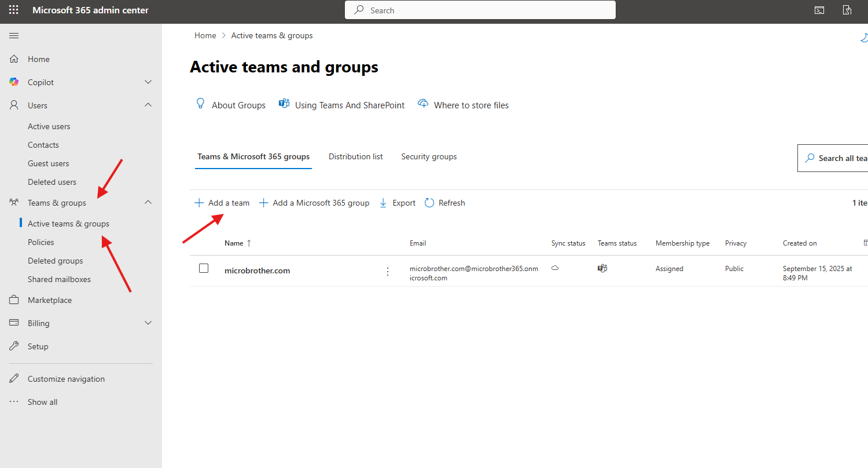Collapse the navigation hamburger menu
The width and height of the screenshot is (868, 468).
tap(14, 36)
